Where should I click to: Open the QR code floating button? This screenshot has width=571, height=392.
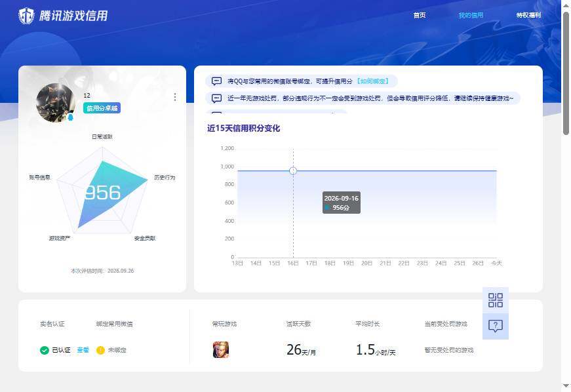pos(496,300)
